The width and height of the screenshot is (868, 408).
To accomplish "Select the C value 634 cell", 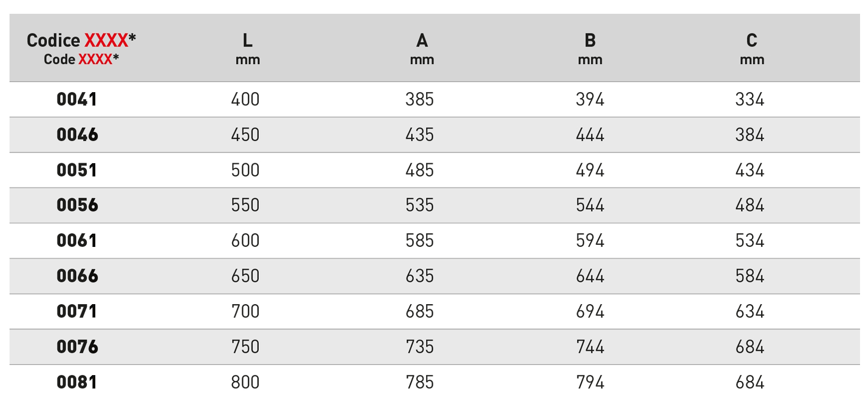I will pos(750,311).
